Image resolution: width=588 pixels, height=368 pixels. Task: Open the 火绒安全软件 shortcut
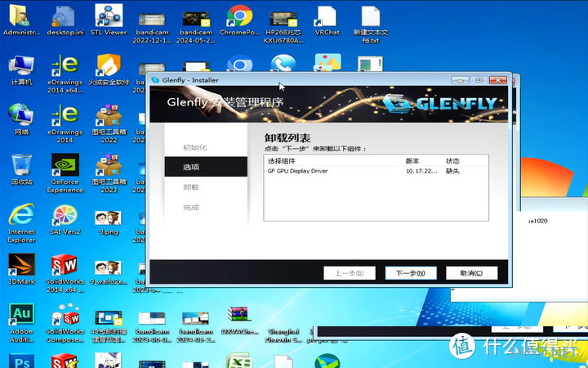[109, 70]
